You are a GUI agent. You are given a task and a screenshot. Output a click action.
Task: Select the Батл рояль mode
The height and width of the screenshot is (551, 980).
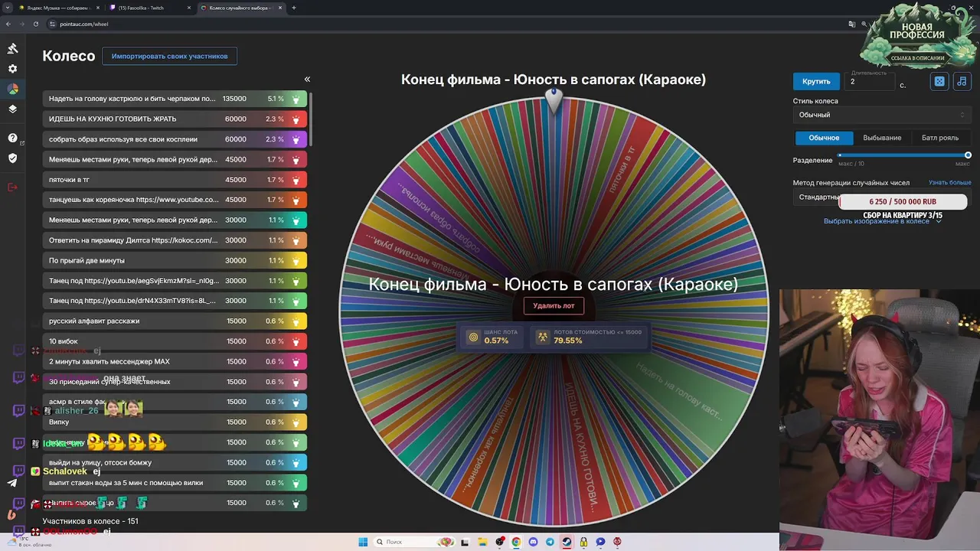click(x=940, y=138)
